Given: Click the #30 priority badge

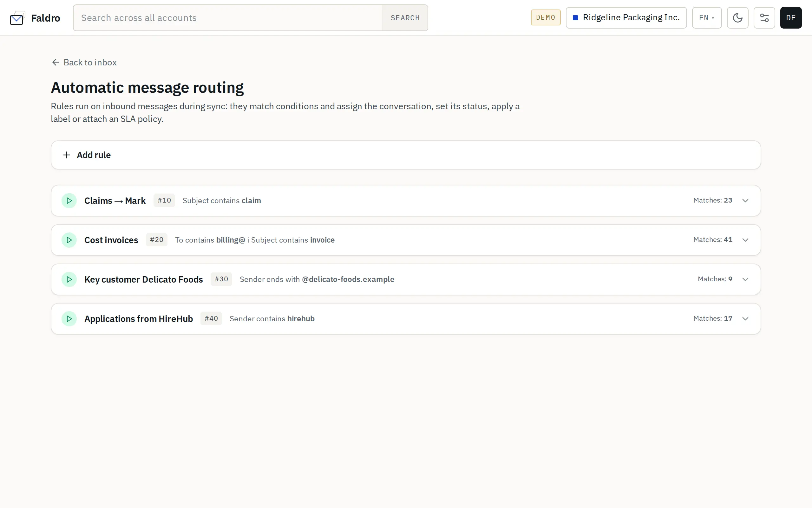Looking at the screenshot, I should coord(221,279).
